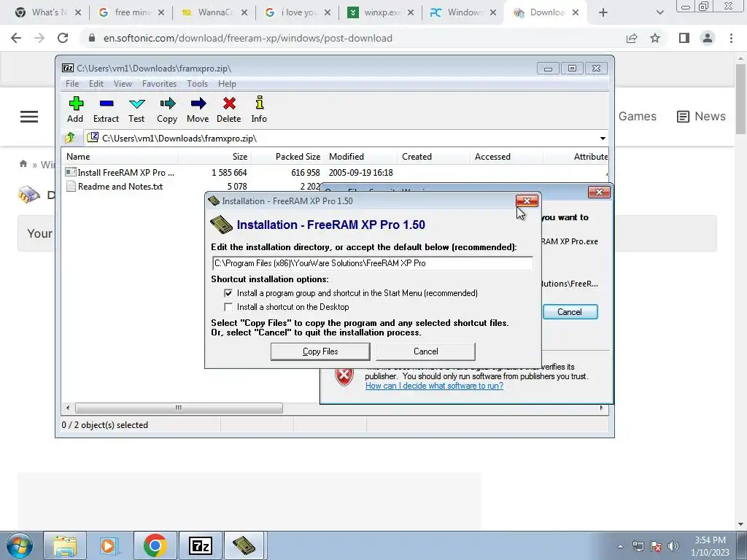
Task: Click the 7-Zip horizontal scrollbar thumb
Action: point(179,408)
